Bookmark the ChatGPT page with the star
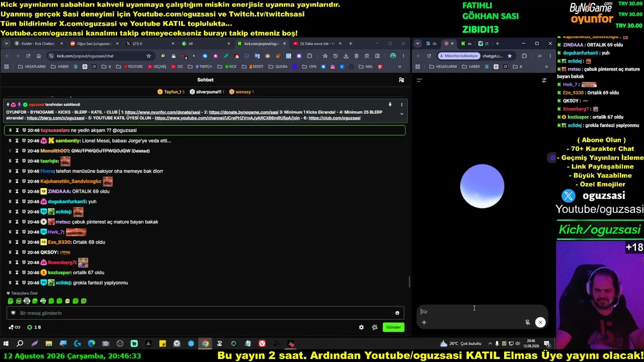 pos(510,56)
